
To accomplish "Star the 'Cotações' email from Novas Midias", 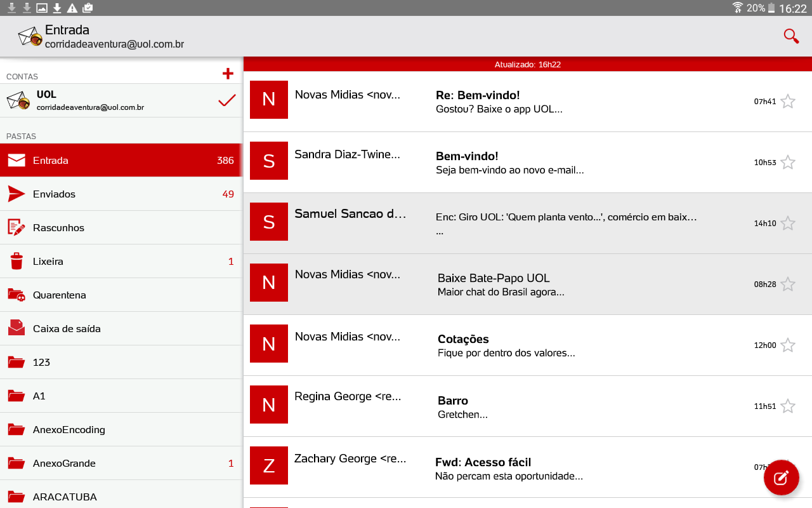I will point(788,345).
